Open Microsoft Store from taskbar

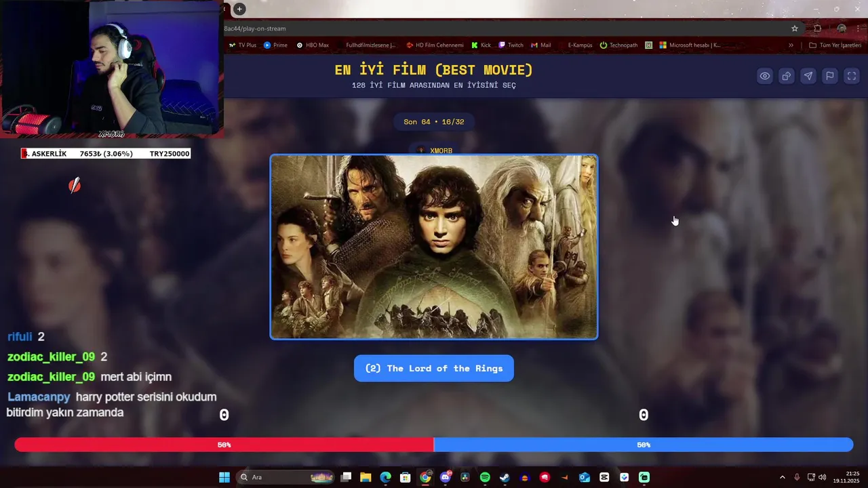(x=405, y=477)
